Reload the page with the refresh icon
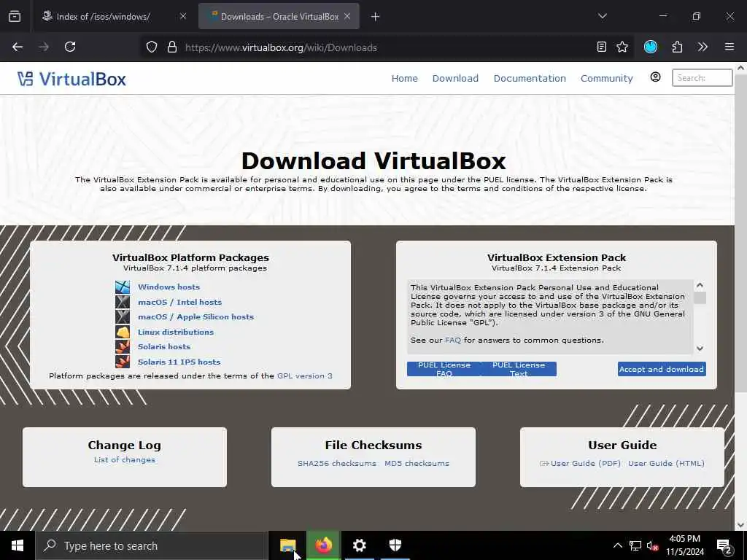Image resolution: width=747 pixels, height=560 pixels. [x=70, y=47]
